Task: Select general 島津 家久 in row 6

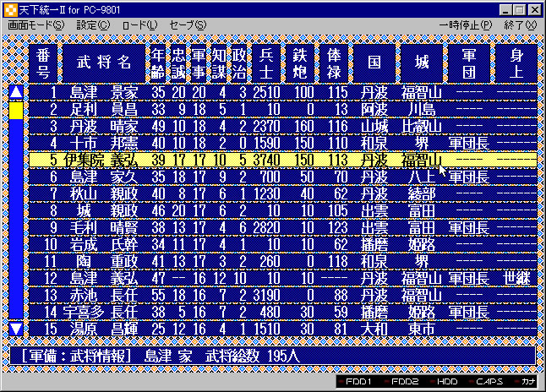Action: click(x=283, y=177)
